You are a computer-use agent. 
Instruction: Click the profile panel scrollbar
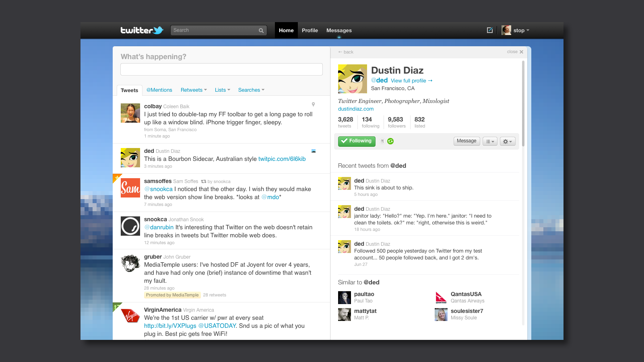(523, 103)
